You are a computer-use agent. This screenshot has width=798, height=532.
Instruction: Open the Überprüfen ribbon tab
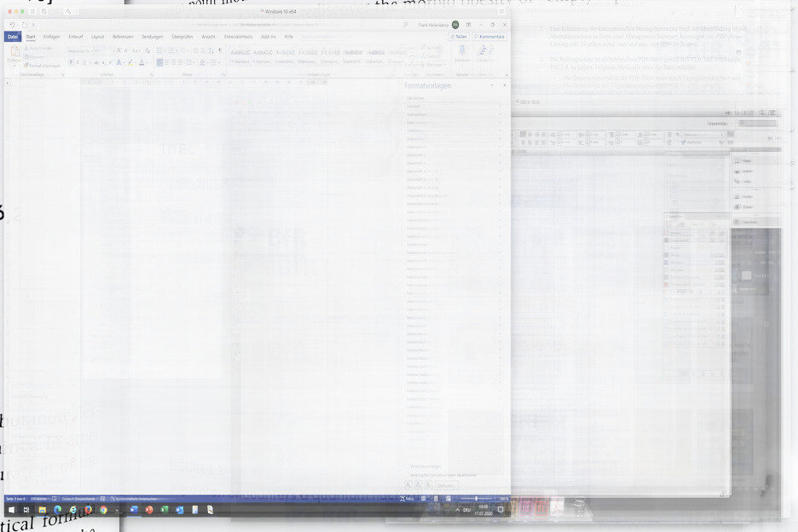(x=182, y=37)
